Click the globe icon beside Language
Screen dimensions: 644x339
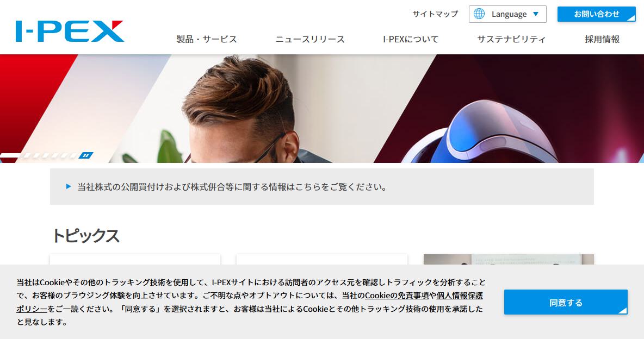coord(479,14)
